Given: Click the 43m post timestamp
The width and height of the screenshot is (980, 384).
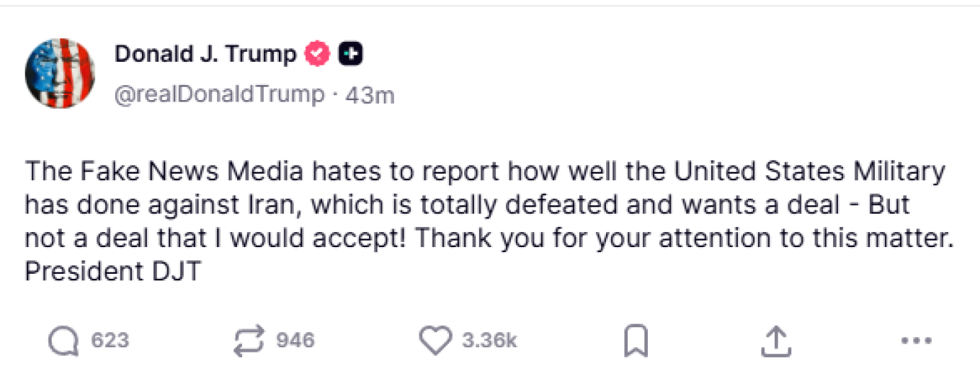Looking at the screenshot, I should click(x=370, y=95).
